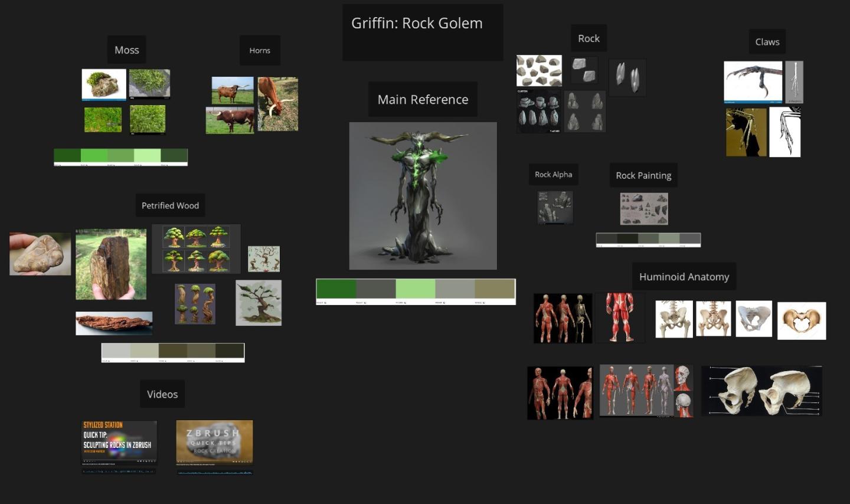
Task: Click the link under the Stylized Station video
Action: 119,472
